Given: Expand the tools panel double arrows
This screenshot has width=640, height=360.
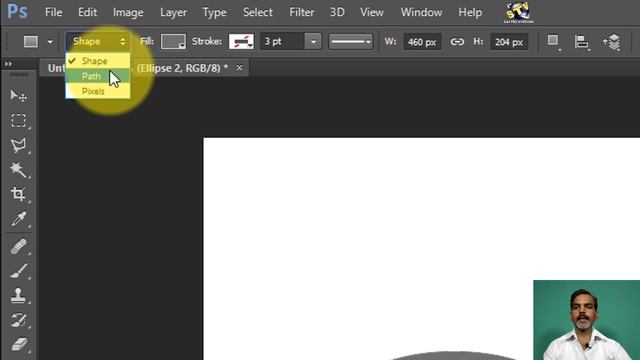Looking at the screenshot, I should coord(8,64).
